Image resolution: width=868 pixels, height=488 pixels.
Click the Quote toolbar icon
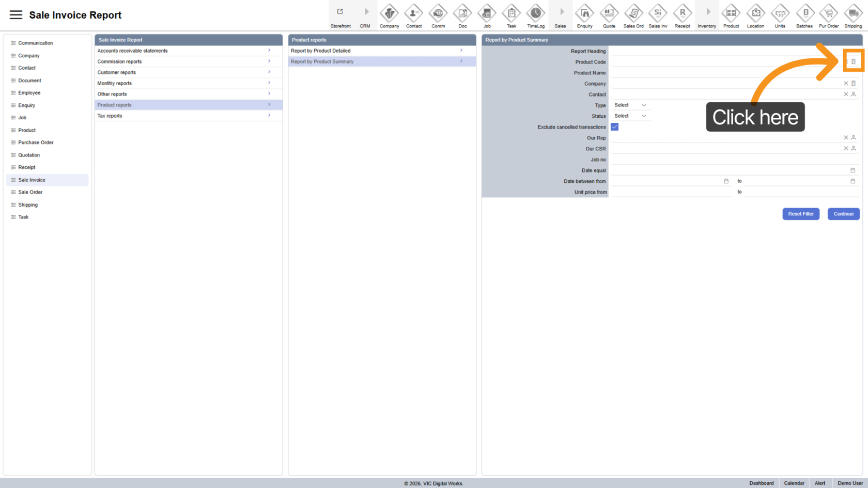click(609, 13)
